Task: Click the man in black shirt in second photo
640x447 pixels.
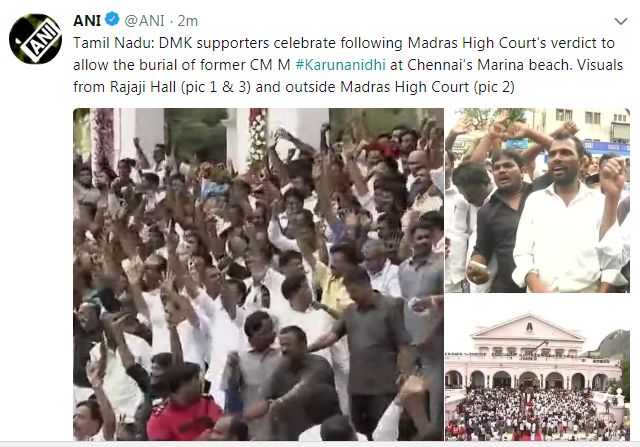Action: (498, 222)
